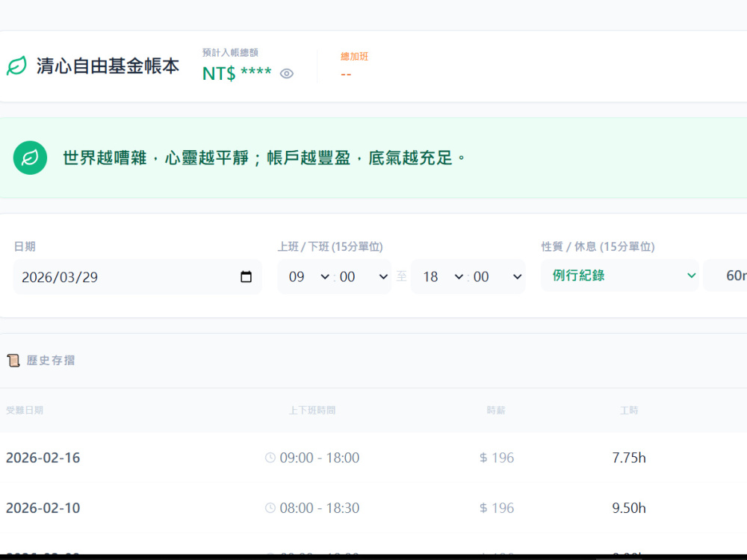Select the 2026-02-10 row date

43,508
